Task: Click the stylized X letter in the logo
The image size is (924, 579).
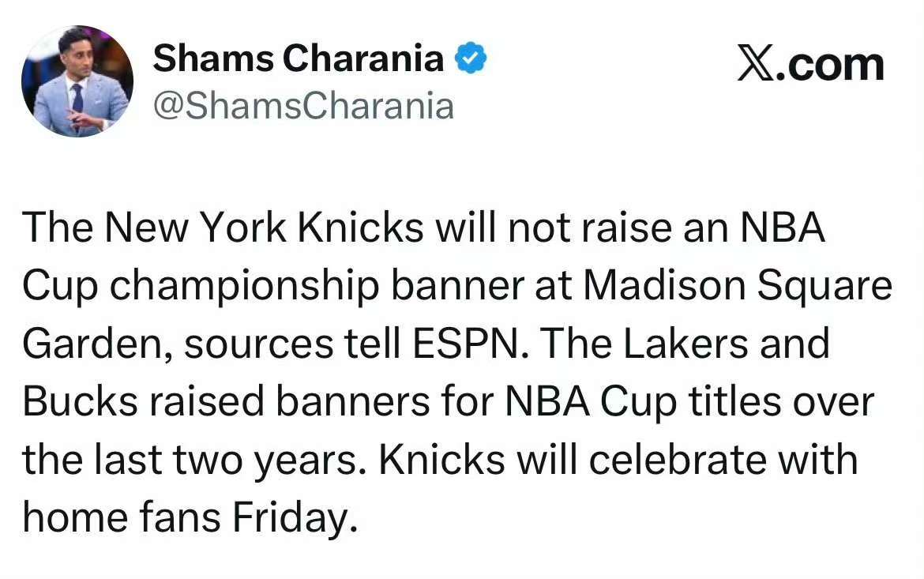Action: click(754, 65)
